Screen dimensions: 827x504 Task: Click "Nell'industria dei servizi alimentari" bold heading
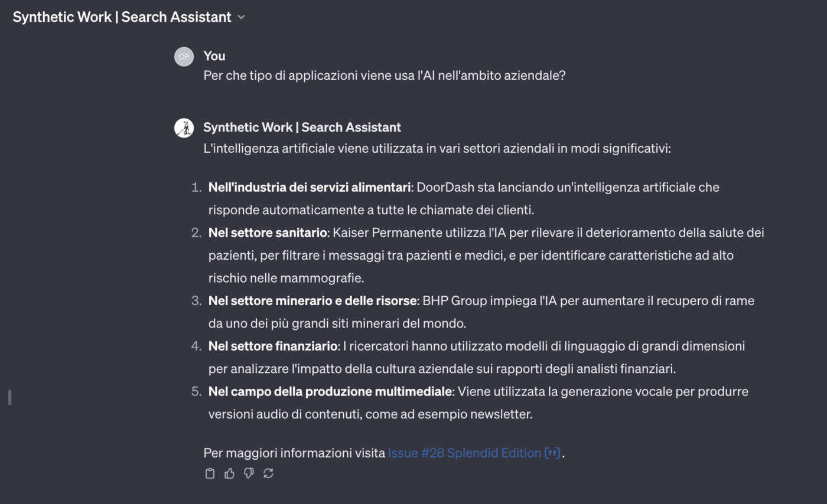click(x=310, y=188)
